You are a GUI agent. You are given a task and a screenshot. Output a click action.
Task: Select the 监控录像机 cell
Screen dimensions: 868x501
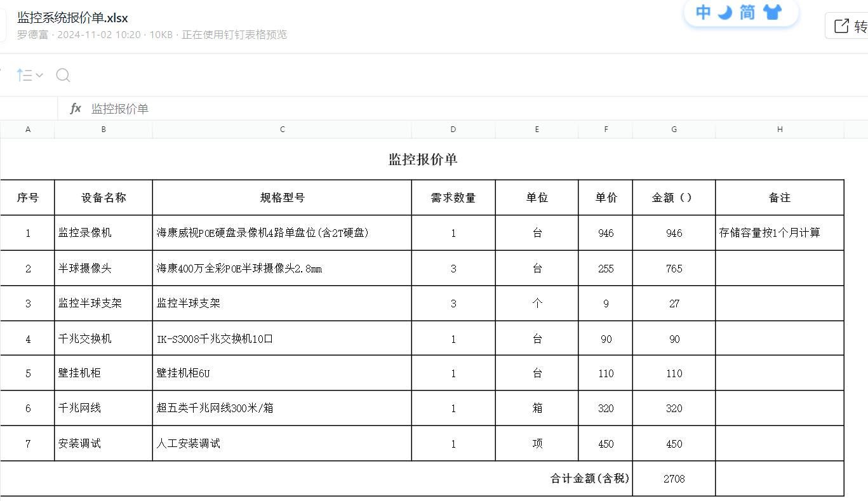click(x=103, y=233)
